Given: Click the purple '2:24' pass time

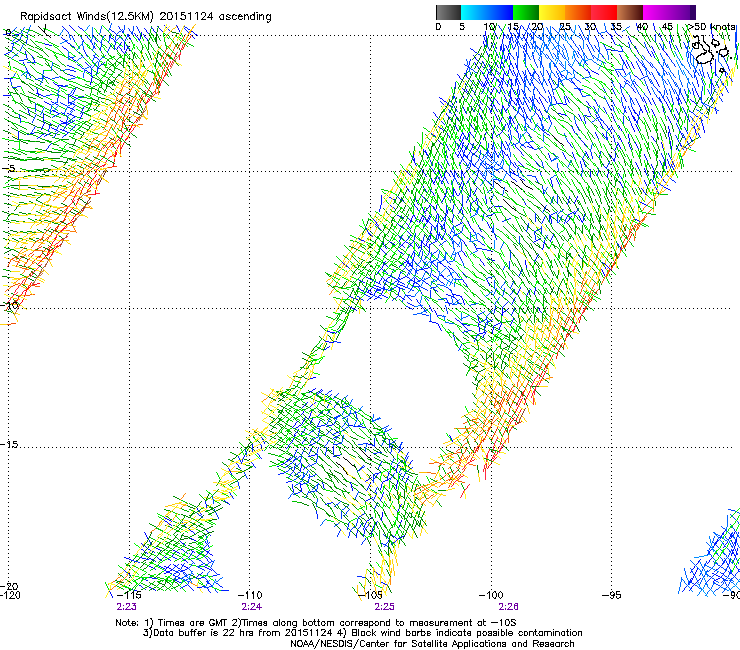Looking at the screenshot, I should tap(252, 607).
